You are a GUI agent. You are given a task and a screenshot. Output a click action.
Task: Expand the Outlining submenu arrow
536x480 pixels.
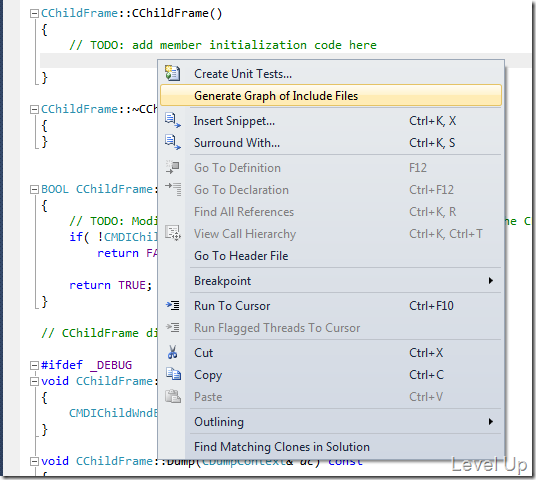(x=491, y=422)
